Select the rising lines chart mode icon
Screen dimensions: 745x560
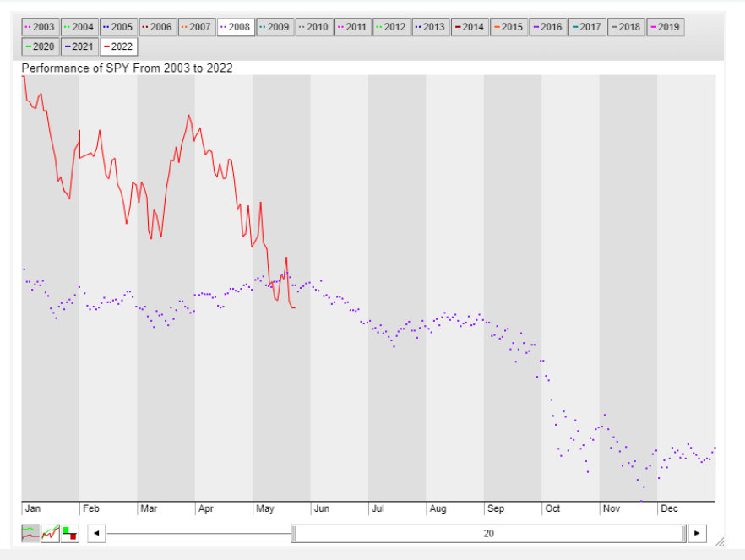[51, 534]
